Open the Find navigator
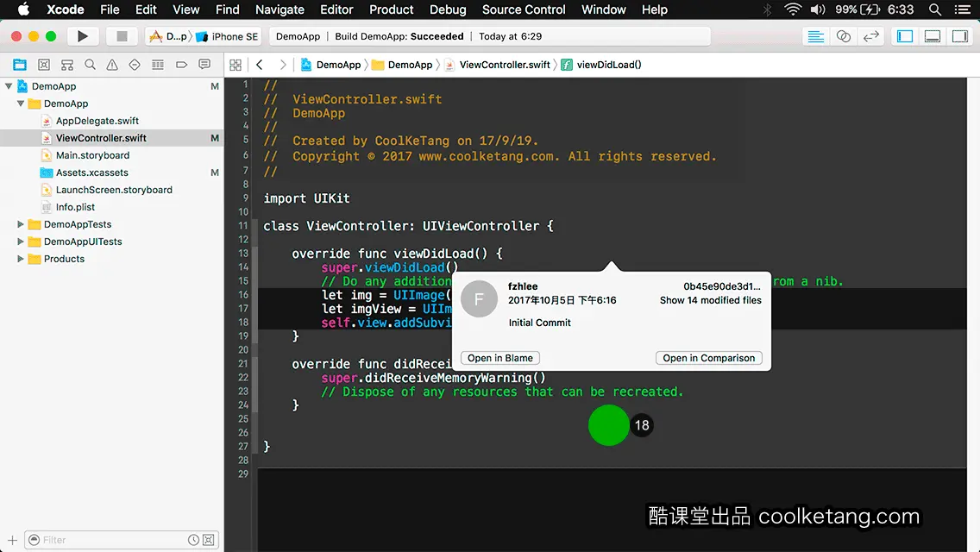Viewport: 980px width, 552px height. (x=90, y=65)
